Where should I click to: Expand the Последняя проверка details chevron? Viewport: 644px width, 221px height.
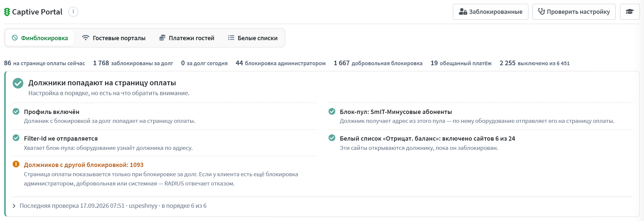pos(14,206)
